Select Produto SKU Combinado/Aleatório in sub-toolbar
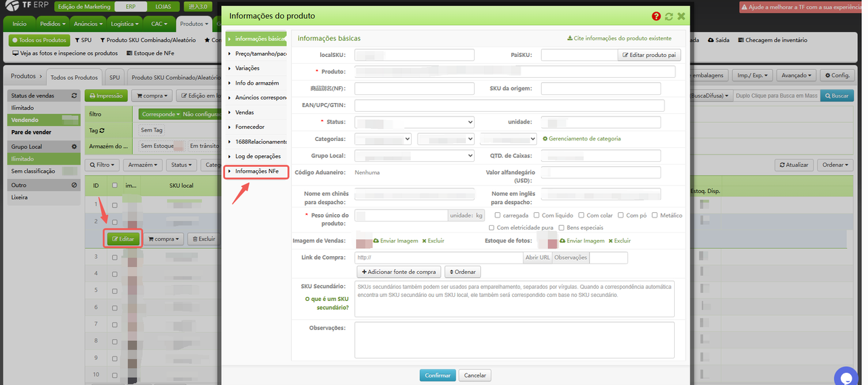This screenshot has width=868, height=385. [x=148, y=40]
